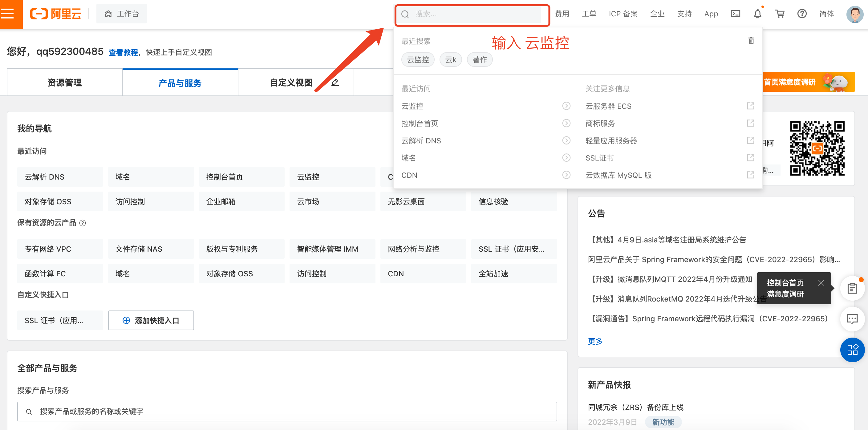Image resolution: width=868 pixels, height=430 pixels.
Task: Open 信息核验 tile
Action: pos(514,201)
